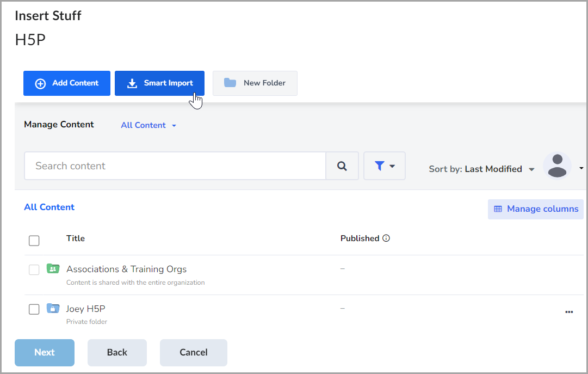
Task: Check the Associations & Training Orgs checkbox
Action: 34,269
